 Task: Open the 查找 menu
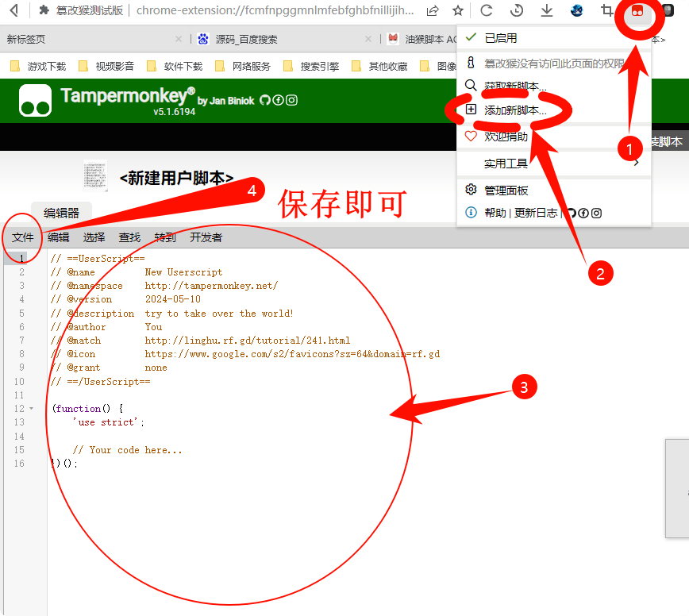click(x=129, y=237)
